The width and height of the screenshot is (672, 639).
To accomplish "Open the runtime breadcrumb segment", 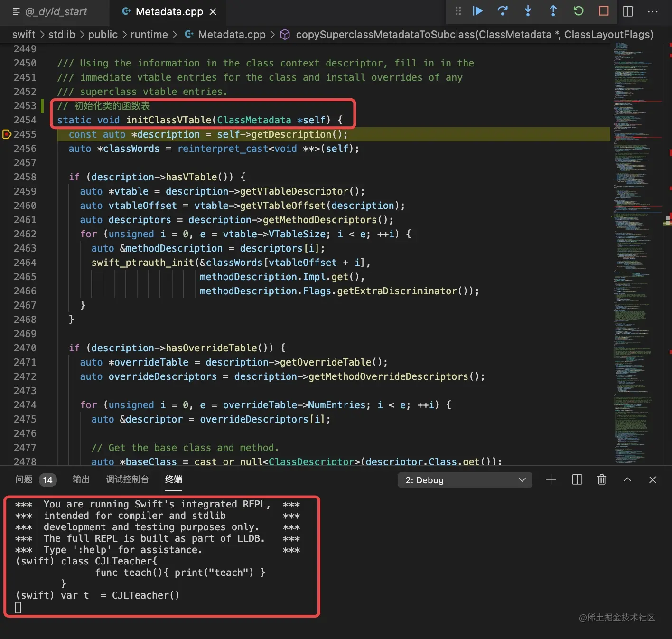I will tap(149, 34).
